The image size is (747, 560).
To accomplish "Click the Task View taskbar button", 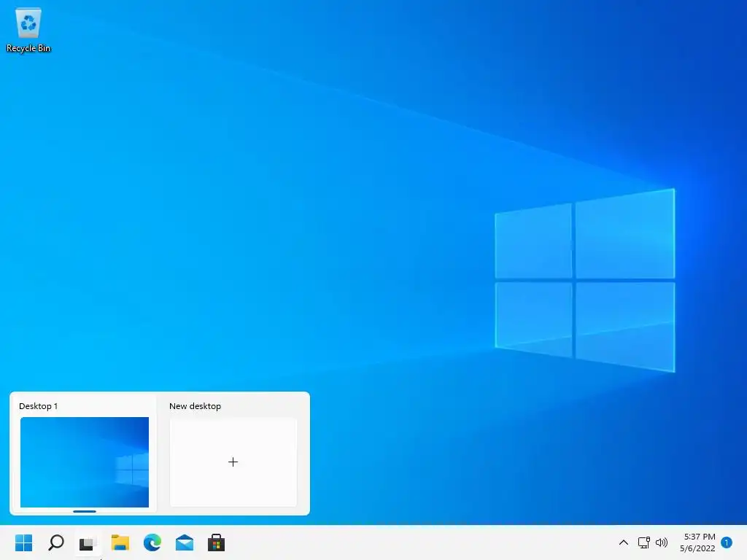I will point(88,542).
